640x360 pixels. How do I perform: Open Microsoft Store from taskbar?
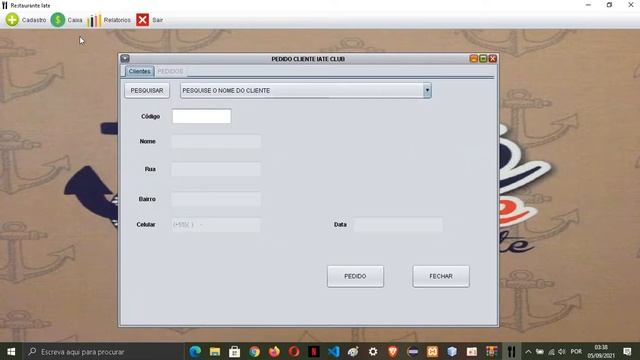pyautogui.click(x=235, y=351)
